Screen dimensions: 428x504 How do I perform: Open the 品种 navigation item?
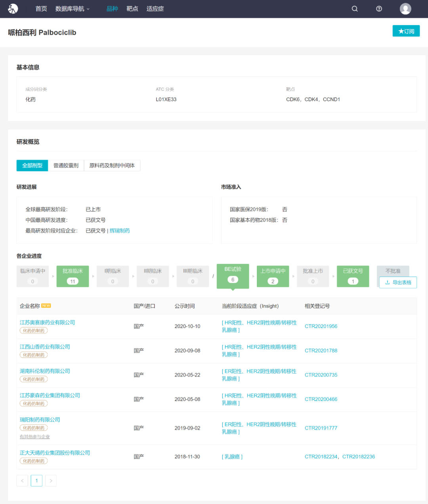(x=112, y=9)
